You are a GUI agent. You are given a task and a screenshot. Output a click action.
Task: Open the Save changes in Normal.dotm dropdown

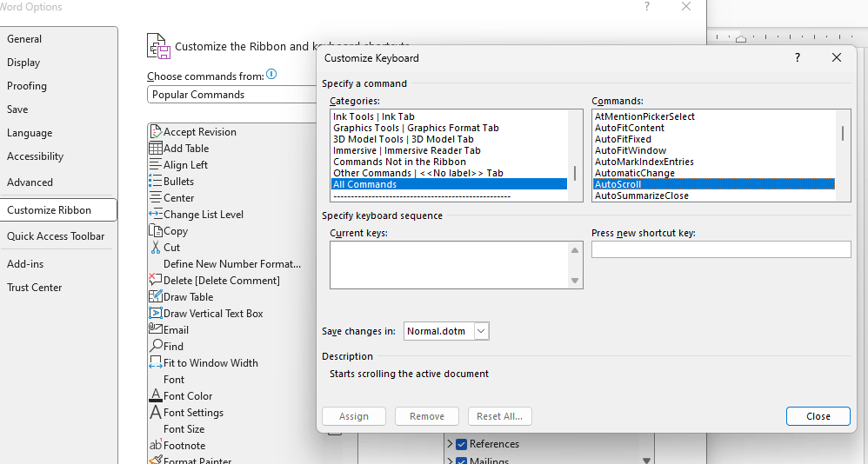pos(481,331)
